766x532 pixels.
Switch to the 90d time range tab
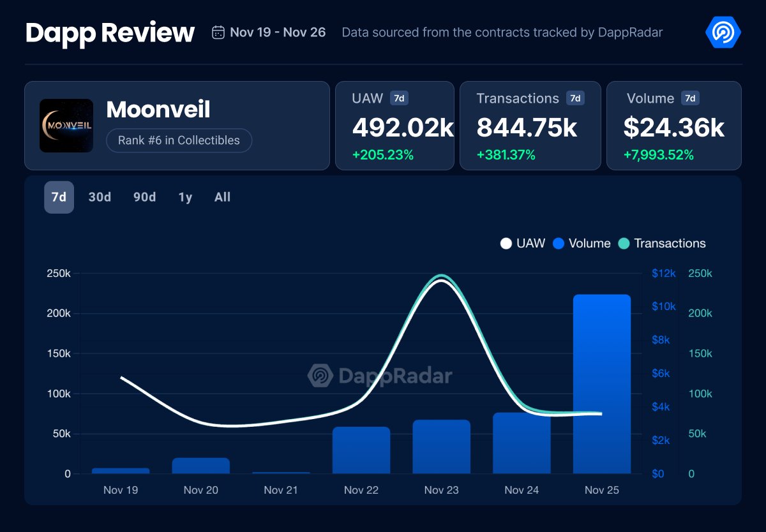click(144, 197)
